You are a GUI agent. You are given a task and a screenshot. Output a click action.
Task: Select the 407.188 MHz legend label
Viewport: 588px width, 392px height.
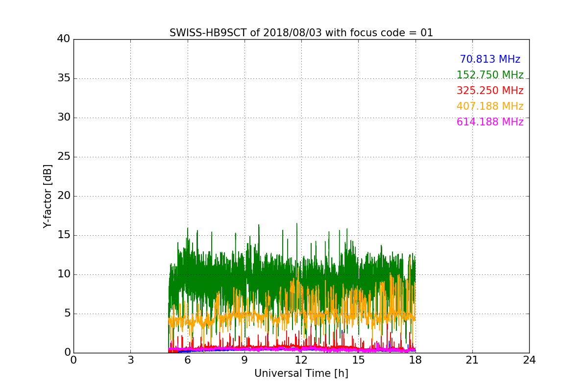pyautogui.click(x=490, y=106)
